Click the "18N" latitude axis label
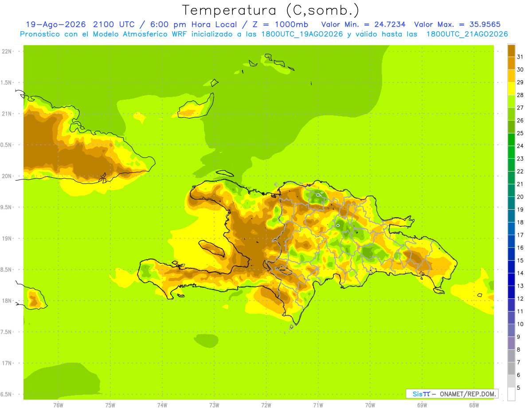 [7, 301]
